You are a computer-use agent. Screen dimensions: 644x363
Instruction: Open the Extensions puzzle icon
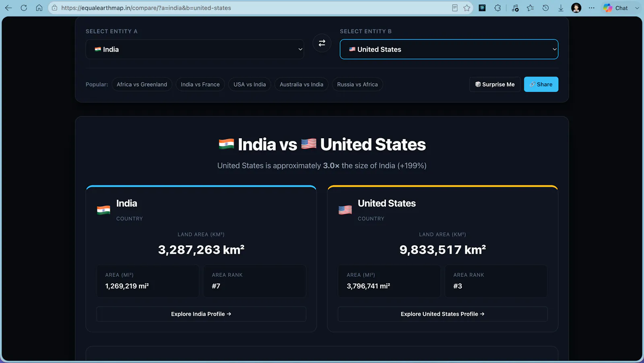(497, 8)
